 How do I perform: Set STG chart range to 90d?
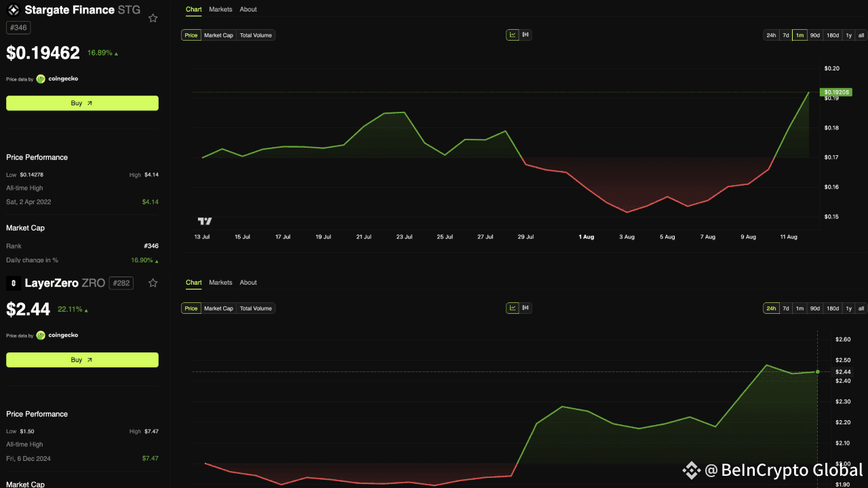tap(815, 35)
